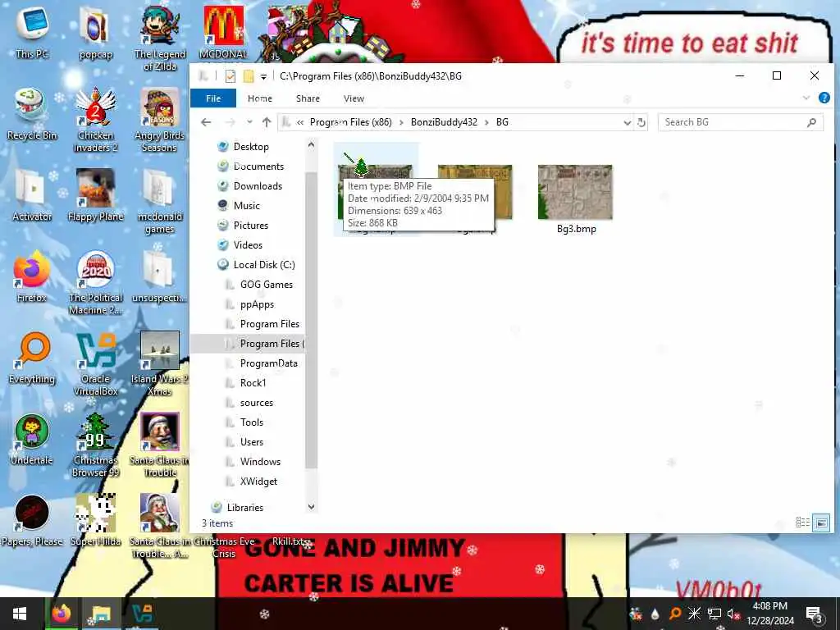Launch SuperHilda desktop shortcut
The width and height of the screenshot is (840, 630).
click(x=95, y=519)
